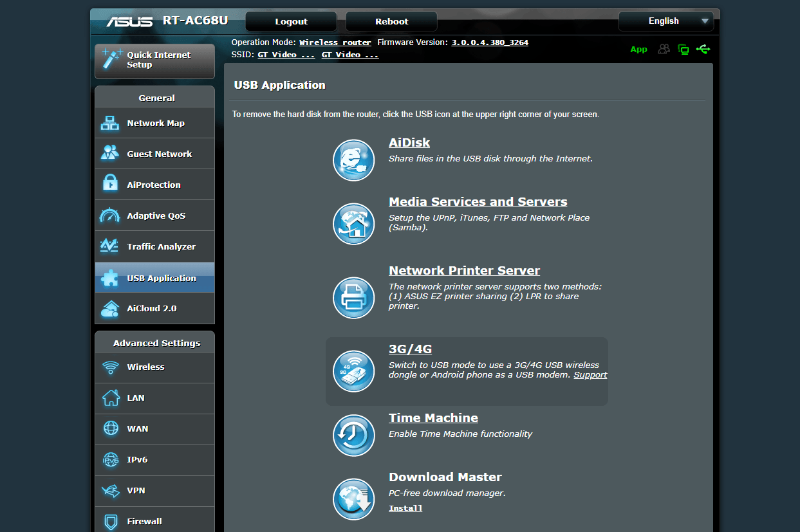The height and width of the screenshot is (532, 800).
Task: Click the Reboot button
Action: pyautogui.click(x=391, y=21)
